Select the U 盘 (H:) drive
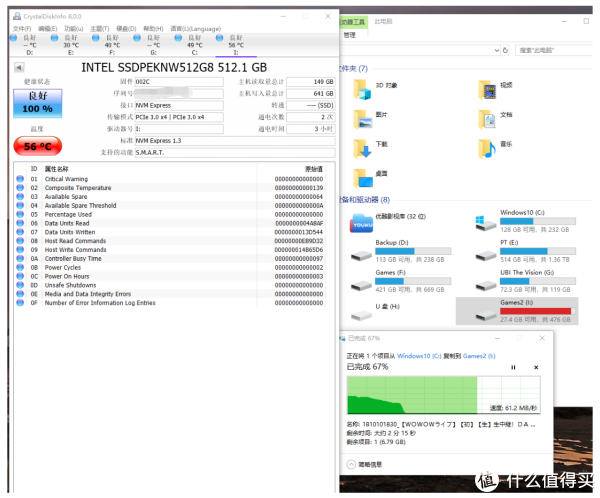The height and width of the screenshot is (498, 600). coord(375,311)
